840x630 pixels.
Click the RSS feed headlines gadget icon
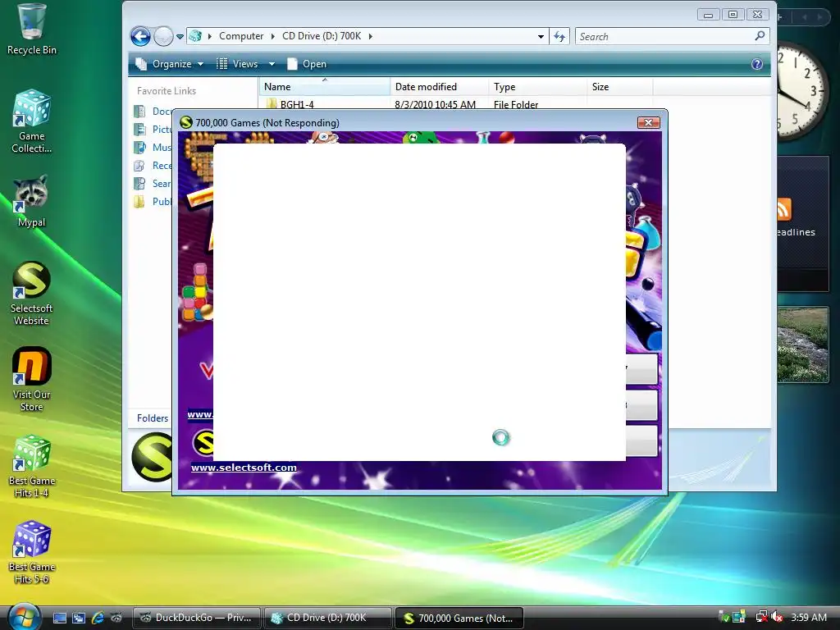(783, 209)
